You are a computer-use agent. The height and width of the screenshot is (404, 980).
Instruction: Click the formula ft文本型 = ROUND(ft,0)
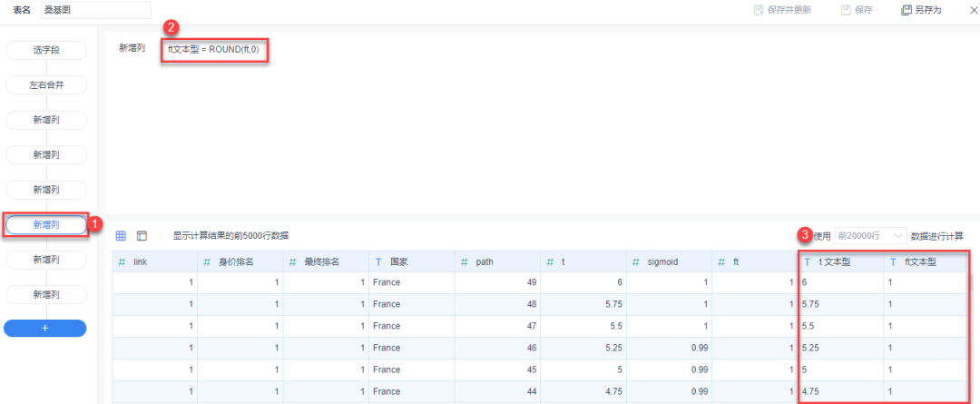[214, 49]
